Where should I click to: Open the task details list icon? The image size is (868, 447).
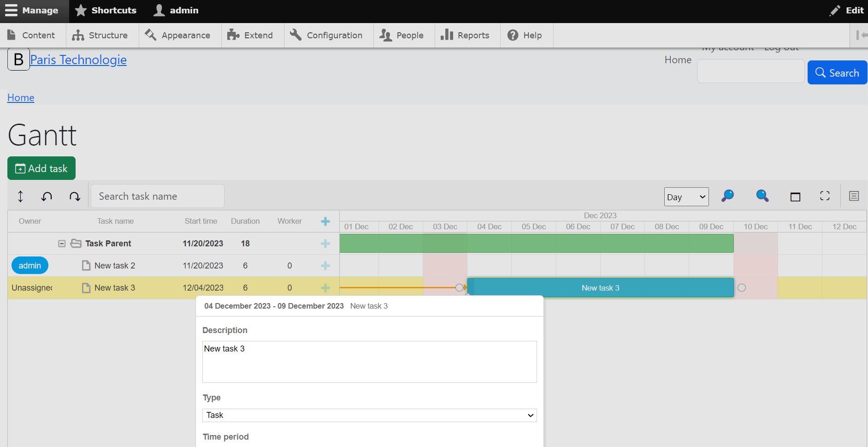(854, 196)
